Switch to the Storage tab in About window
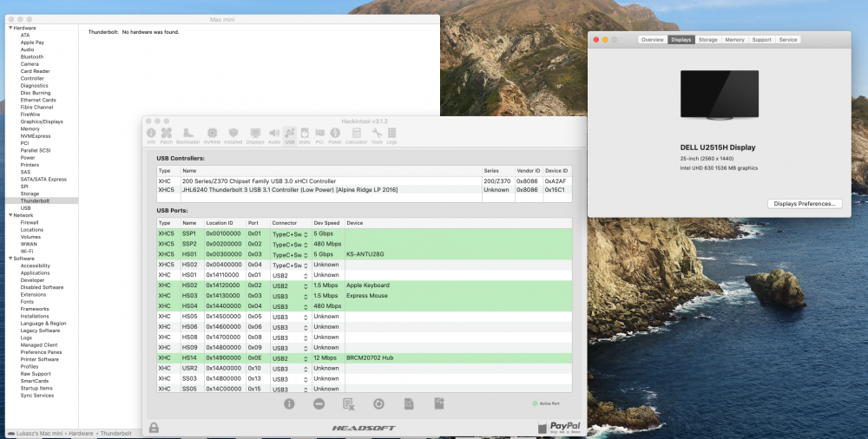Viewport: 868px width, 439px height. pyautogui.click(x=707, y=40)
